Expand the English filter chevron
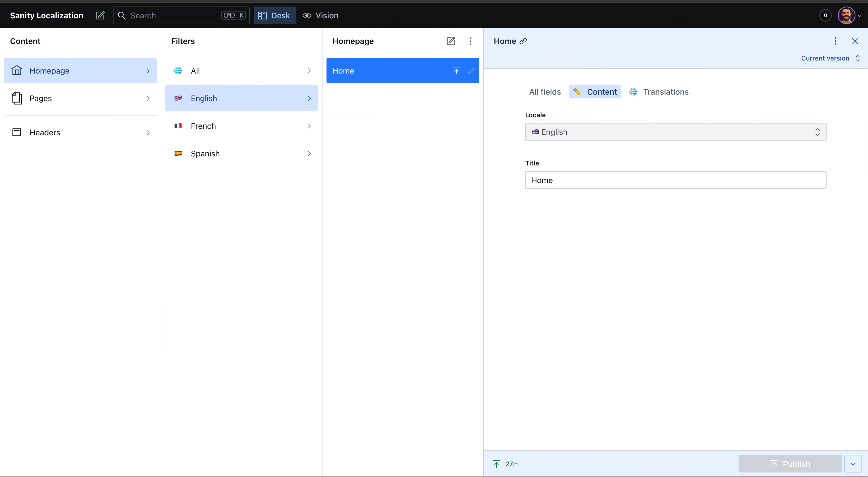Screen dimensions: 868x477 (309, 98)
